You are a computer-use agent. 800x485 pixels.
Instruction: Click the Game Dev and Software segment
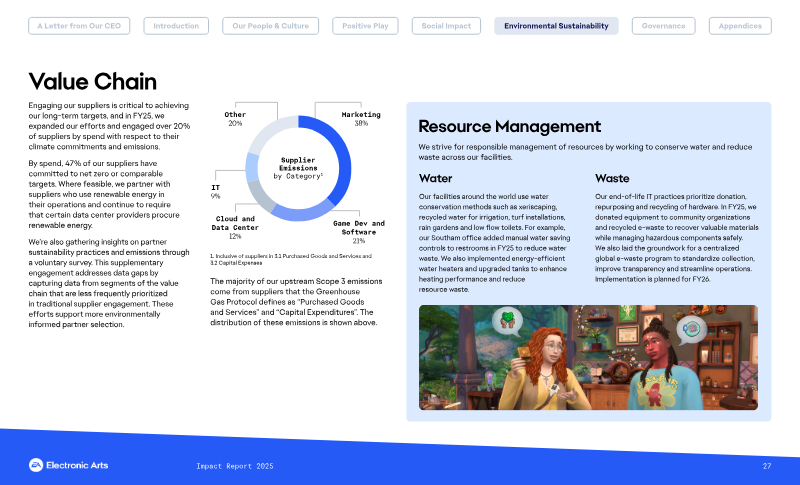(x=301, y=212)
